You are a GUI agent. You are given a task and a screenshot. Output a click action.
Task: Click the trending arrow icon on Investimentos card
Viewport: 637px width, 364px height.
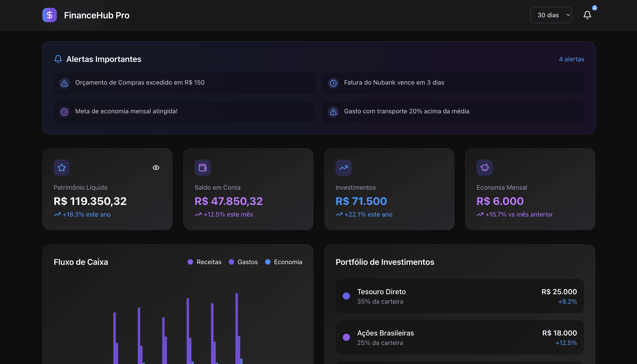click(x=343, y=167)
